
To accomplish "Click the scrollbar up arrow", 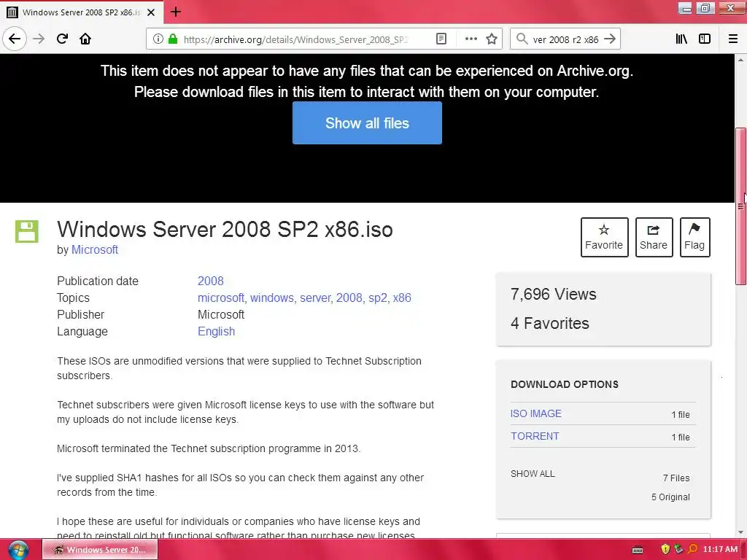I will [x=740, y=60].
